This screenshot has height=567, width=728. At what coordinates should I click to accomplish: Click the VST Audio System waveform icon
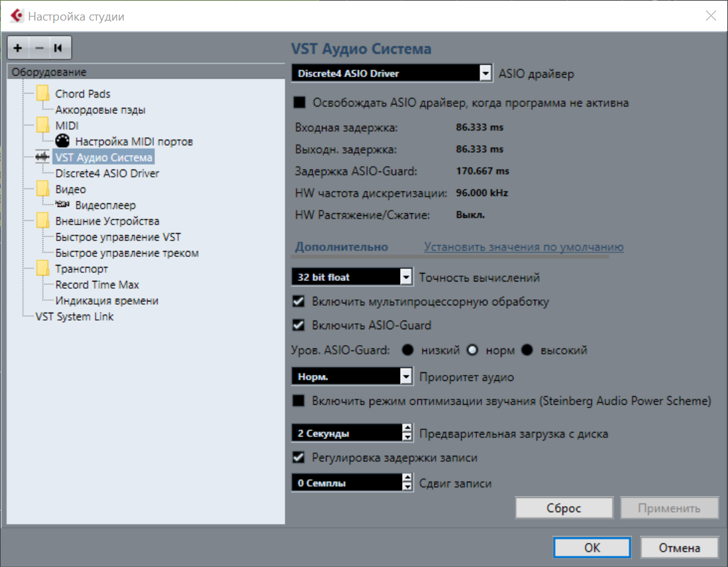tap(43, 157)
